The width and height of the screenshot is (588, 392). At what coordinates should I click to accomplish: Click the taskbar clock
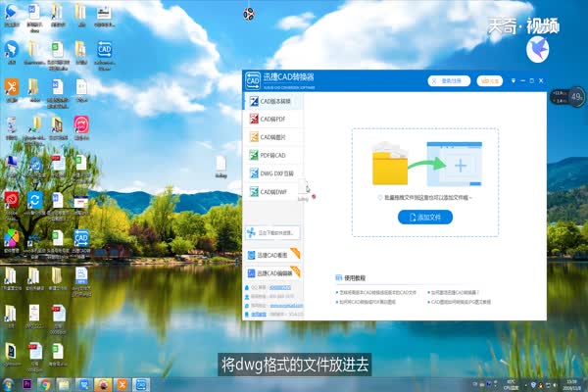pos(572,385)
